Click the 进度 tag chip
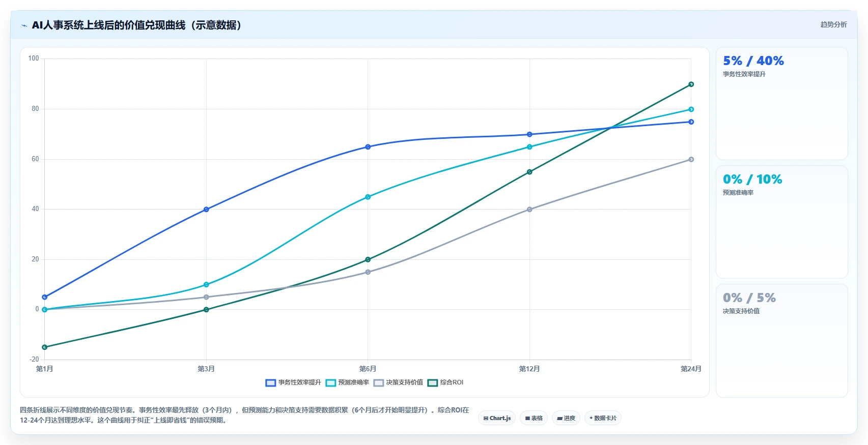 566,418
